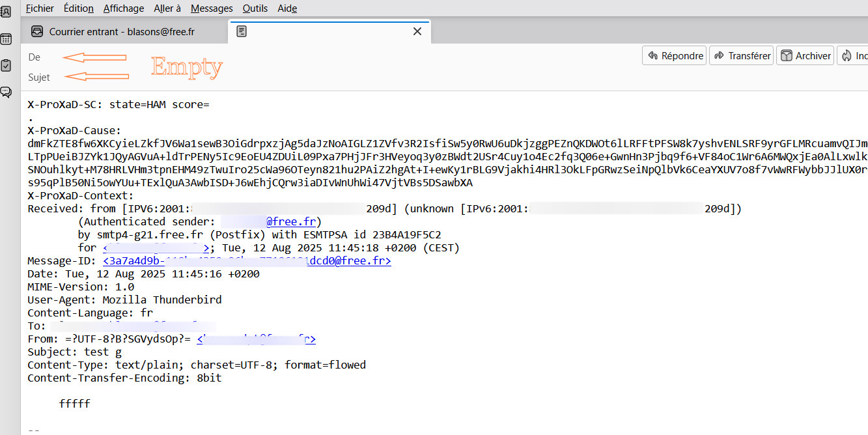The width and height of the screenshot is (868, 435).
Task: Click the 'Date: Tue, 12 Aug 2025' line
Action: coord(143,274)
